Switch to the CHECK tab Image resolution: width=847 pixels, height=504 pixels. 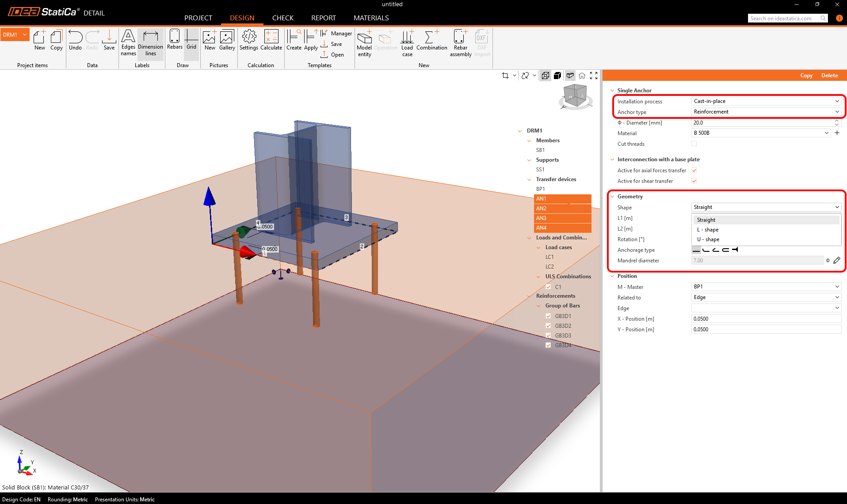coord(282,18)
